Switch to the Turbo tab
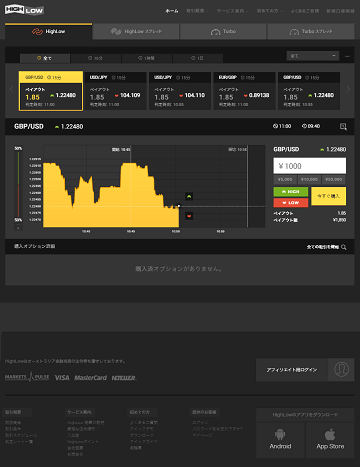This screenshot has height=467, width=360. click(223, 31)
